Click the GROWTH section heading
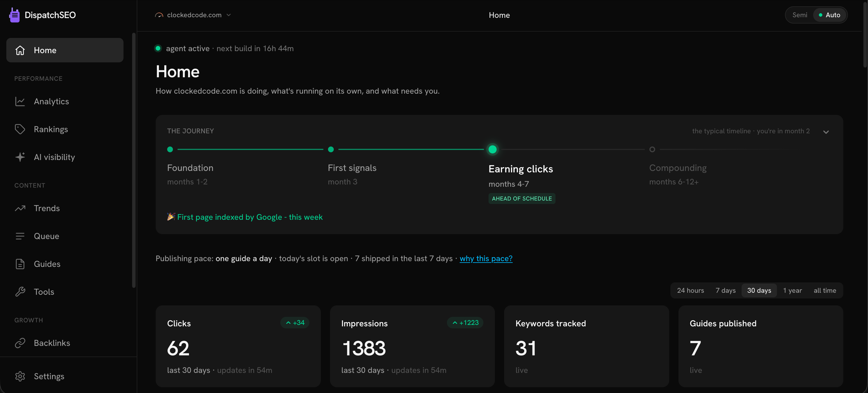 click(29, 320)
